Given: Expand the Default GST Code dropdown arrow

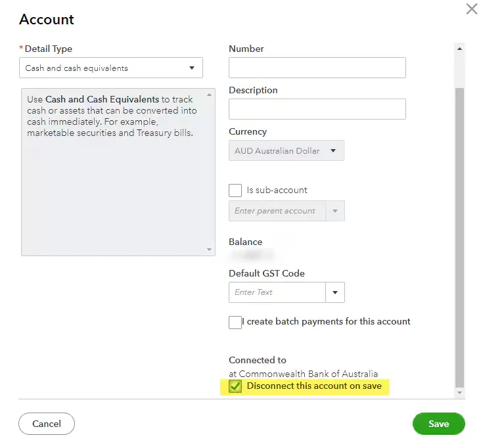Looking at the screenshot, I should 335,292.
